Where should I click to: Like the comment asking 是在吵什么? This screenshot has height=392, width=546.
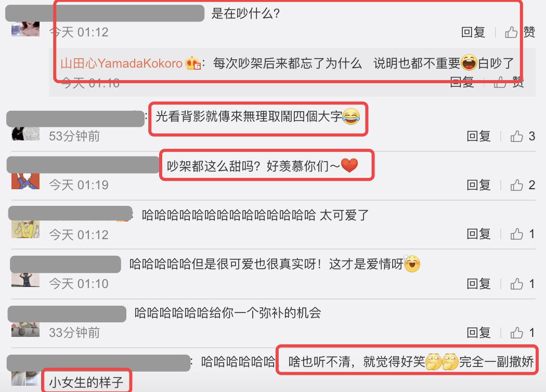(519, 32)
